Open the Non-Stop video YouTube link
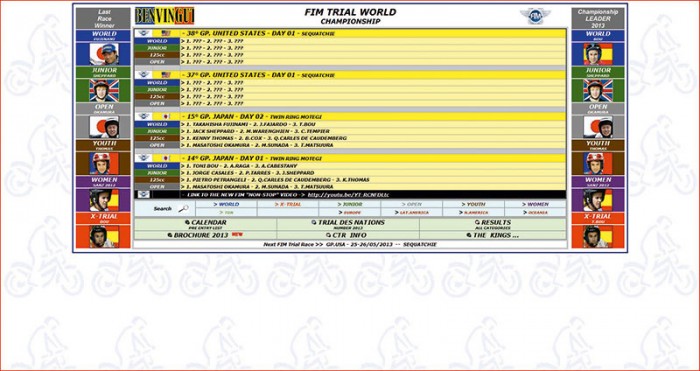 point(348,195)
